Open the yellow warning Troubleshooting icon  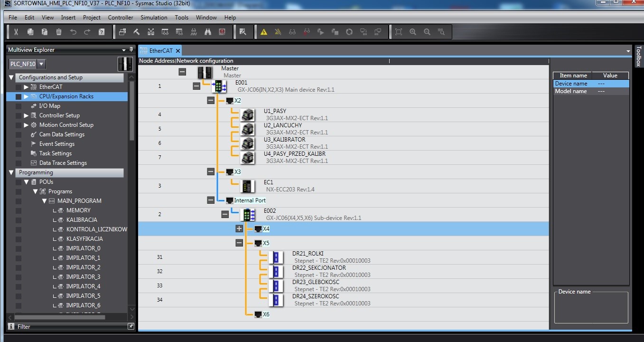(264, 32)
